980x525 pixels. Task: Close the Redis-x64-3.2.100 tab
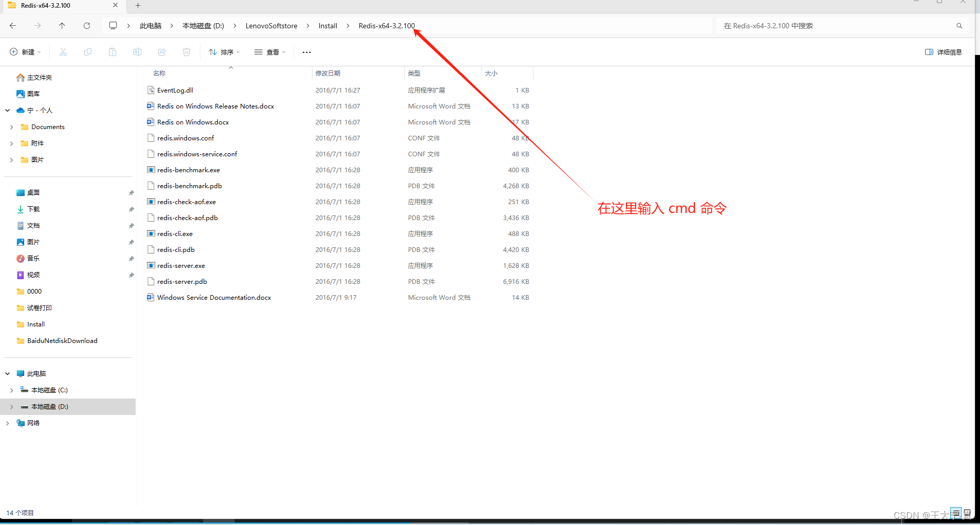click(x=115, y=5)
